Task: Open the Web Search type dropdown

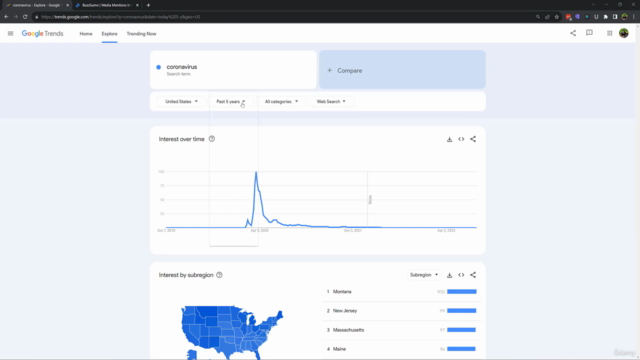Action: point(331,101)
